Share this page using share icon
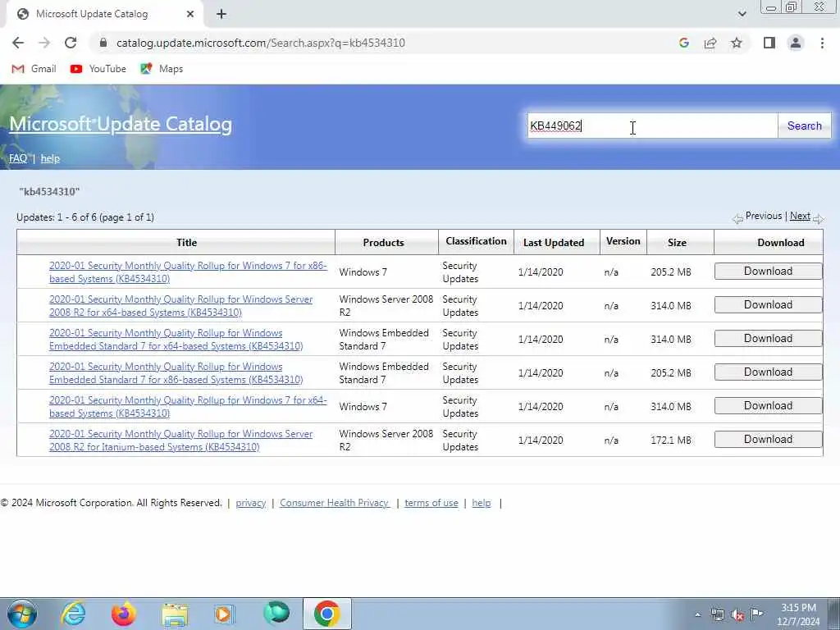This screenshot has height=630, width=840. tap(710, 43)
